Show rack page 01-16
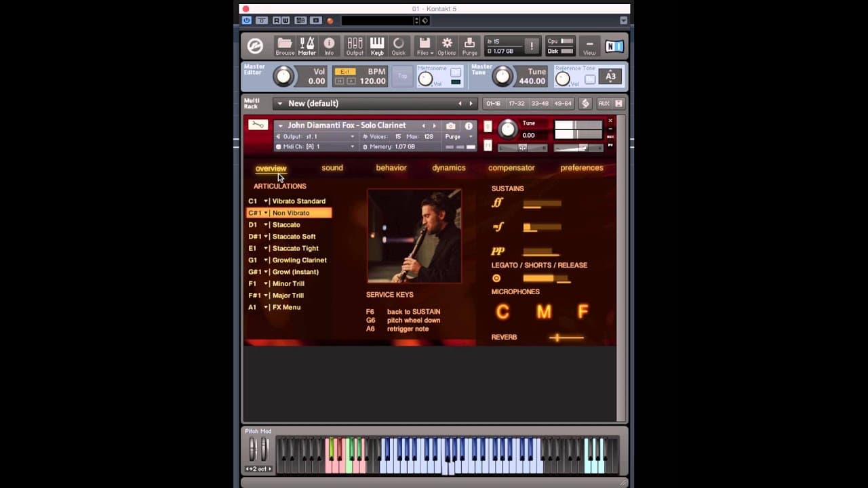 (493, 104)
